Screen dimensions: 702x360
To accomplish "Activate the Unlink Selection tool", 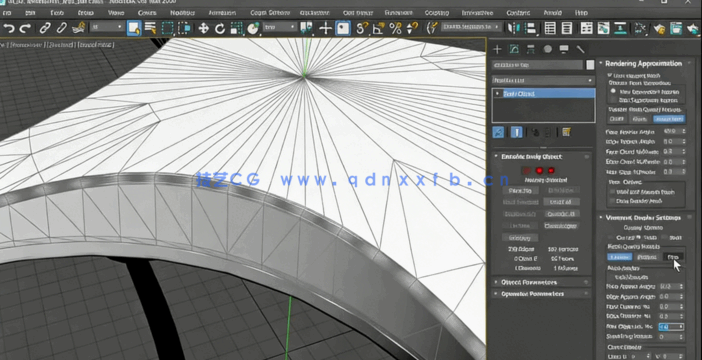I will click(x=61, y=28).
